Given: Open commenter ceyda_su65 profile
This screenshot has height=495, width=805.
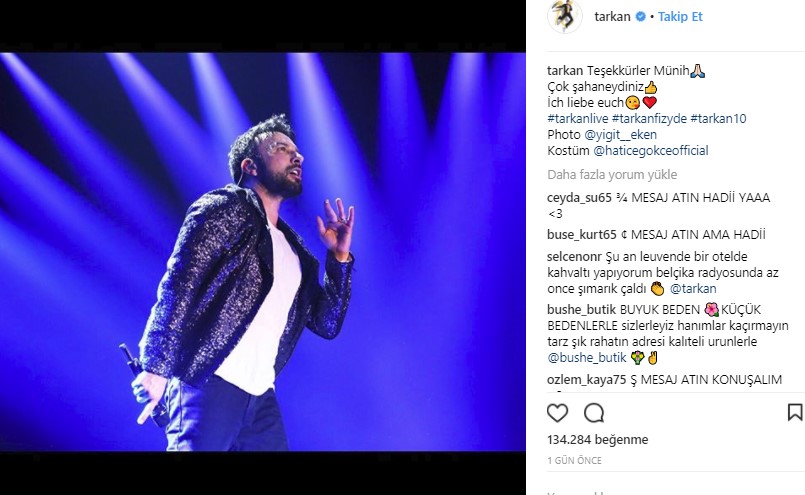Looking at the screenshot, I should point(579,198).
